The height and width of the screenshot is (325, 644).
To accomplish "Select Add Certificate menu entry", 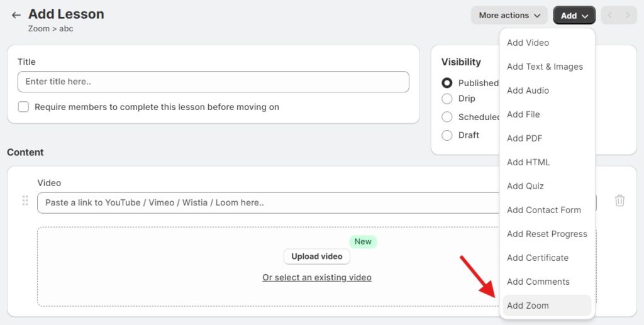I will (x=538, y=258).
